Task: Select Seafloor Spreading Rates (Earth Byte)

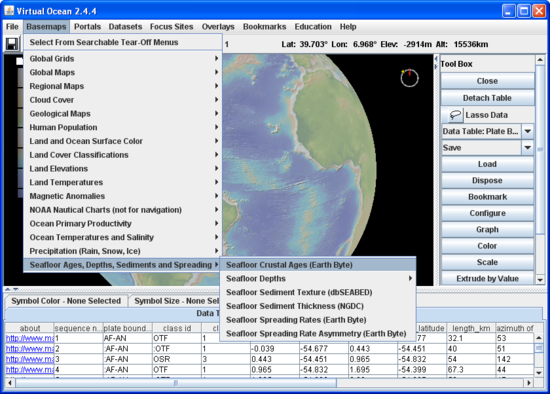Action: (318, 320)
